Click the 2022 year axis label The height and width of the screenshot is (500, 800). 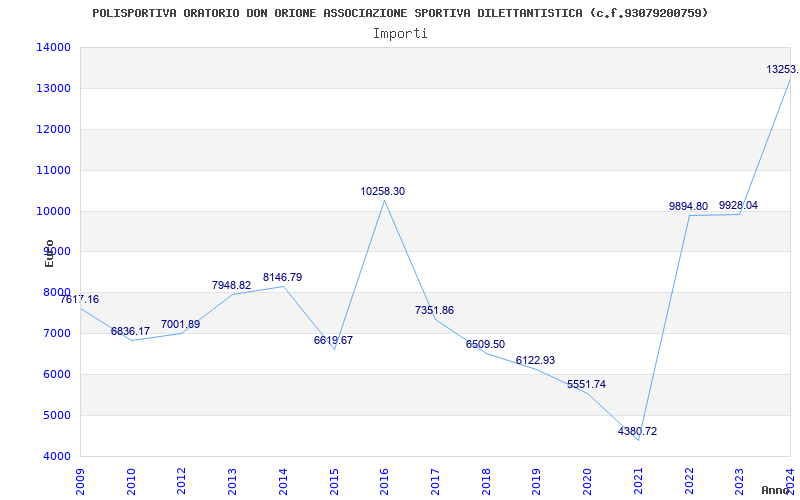(689, 482)
